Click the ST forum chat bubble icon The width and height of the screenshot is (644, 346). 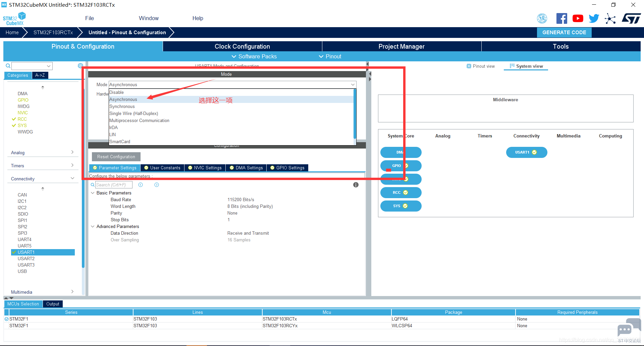629,328
